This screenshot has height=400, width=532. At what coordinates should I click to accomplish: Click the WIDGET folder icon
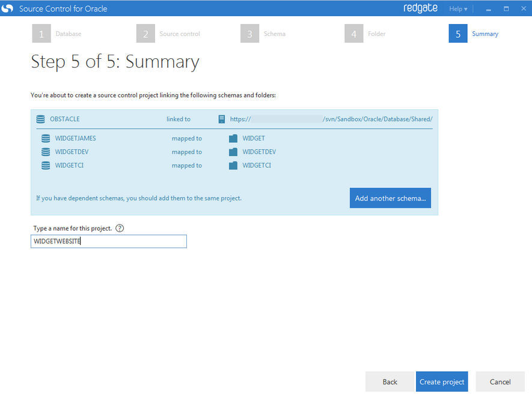pyautogui.click(x=233, y=138)
